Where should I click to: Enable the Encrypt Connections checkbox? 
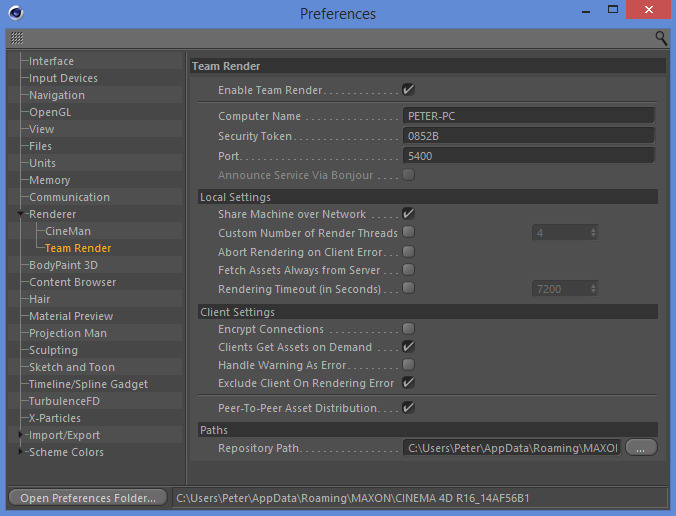point(408,329)
